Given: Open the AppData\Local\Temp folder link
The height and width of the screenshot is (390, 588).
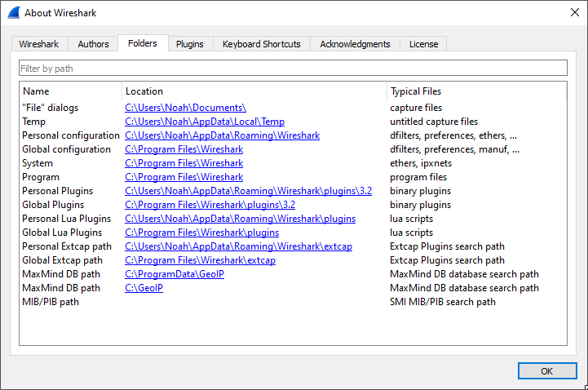Looking at the screenshot, I should point(205,122).
